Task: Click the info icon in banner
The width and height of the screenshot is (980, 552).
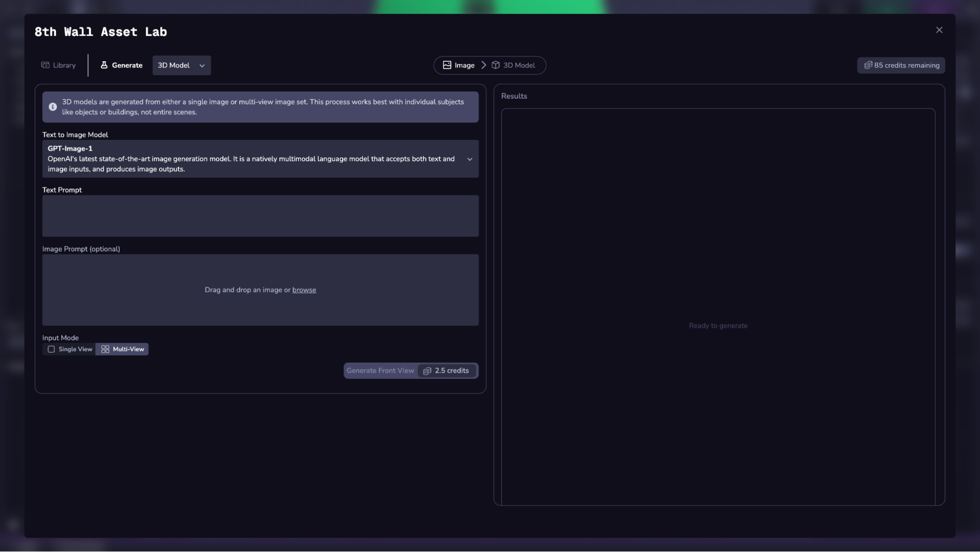Action: pyautogui.click(x=53, y=107)
